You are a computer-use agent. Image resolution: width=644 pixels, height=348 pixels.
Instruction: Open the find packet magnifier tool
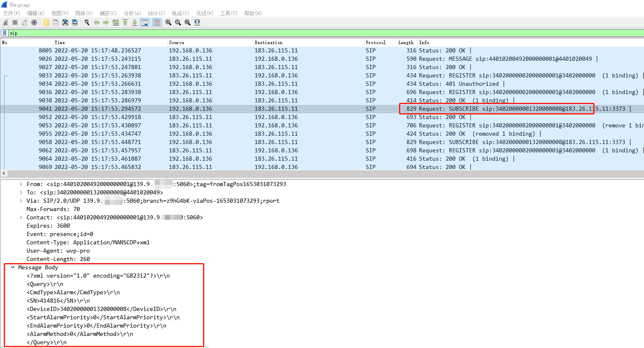(x=87, y=22)
